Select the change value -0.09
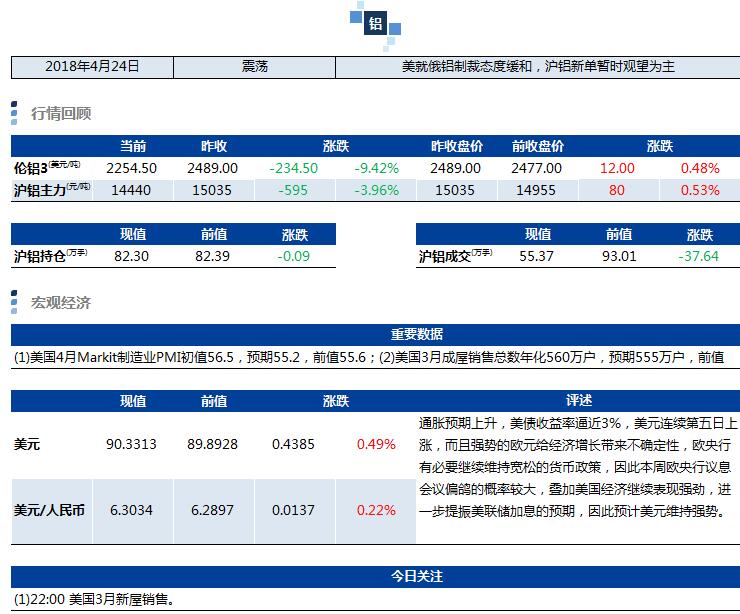Image resolution: width=740 pixels, height=614 pixels. (x=294, y=256)
